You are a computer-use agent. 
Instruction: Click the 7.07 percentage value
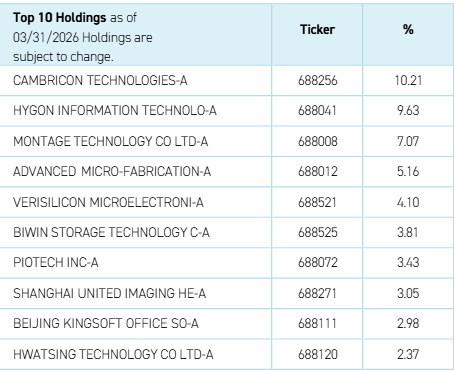pos(408,141)
